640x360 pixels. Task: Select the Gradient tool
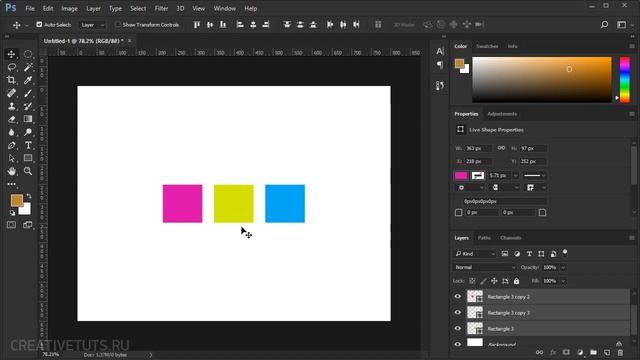[28, 119]
